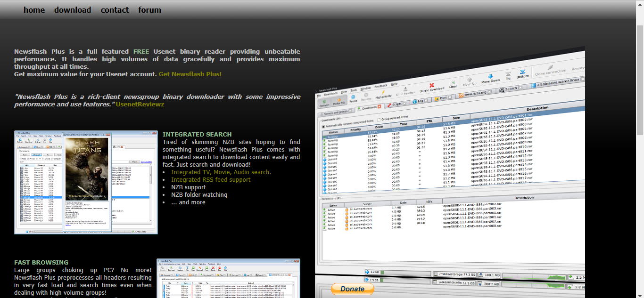
Task: Click the '87.59%' done value
Action: [372, 132]
